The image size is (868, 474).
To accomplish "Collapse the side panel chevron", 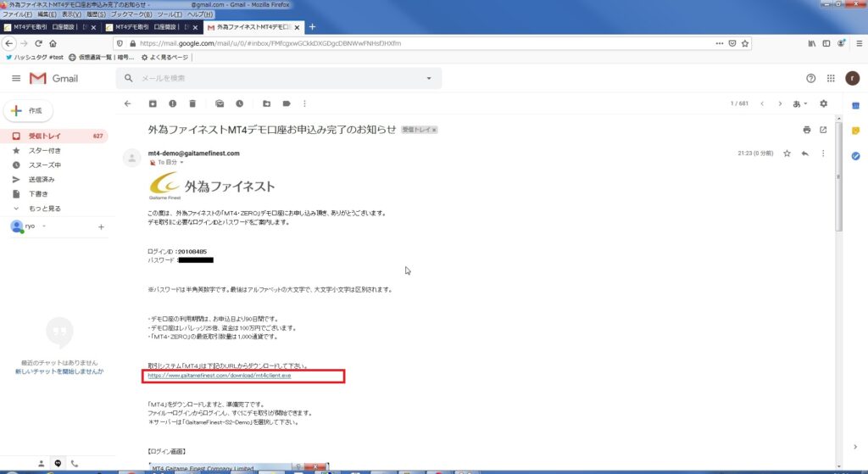I will (x=855, y=447).
